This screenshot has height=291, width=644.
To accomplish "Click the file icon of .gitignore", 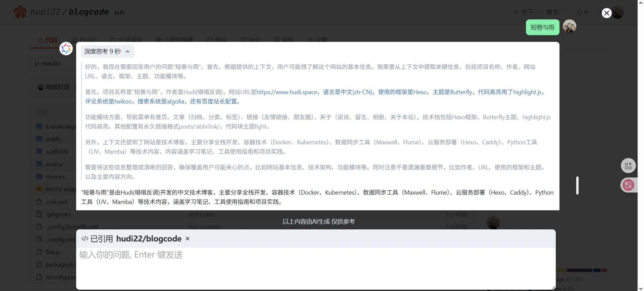I will (x=39, y=214).
